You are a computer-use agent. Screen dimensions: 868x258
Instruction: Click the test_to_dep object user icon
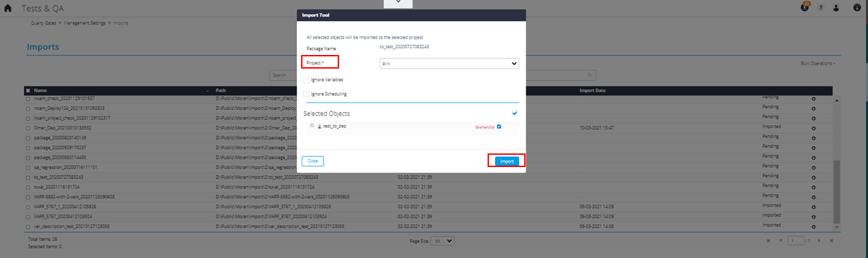point(319,126)
